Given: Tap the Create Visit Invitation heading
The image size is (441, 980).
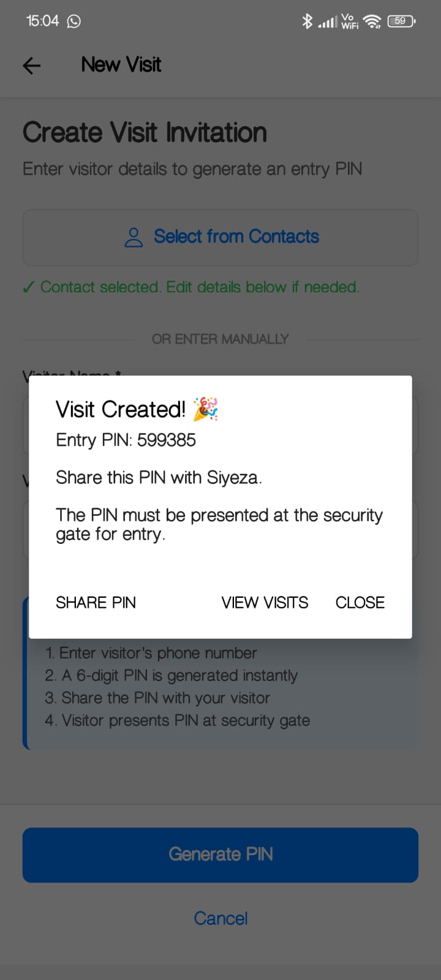Looking at the screenshot, I should pos(145,132).
